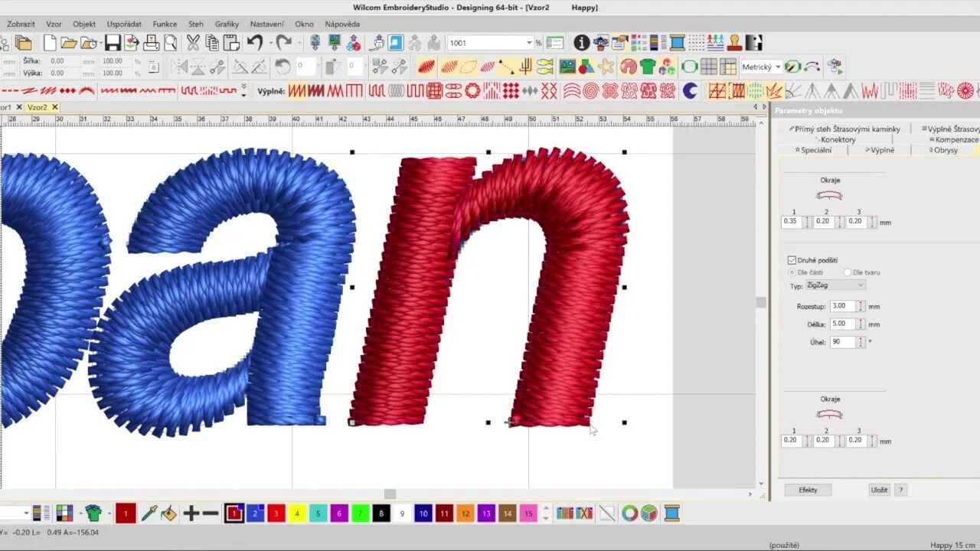Screen dimensions: 980x551
Task: Click the Undo arrow
Action: point(254,43)
